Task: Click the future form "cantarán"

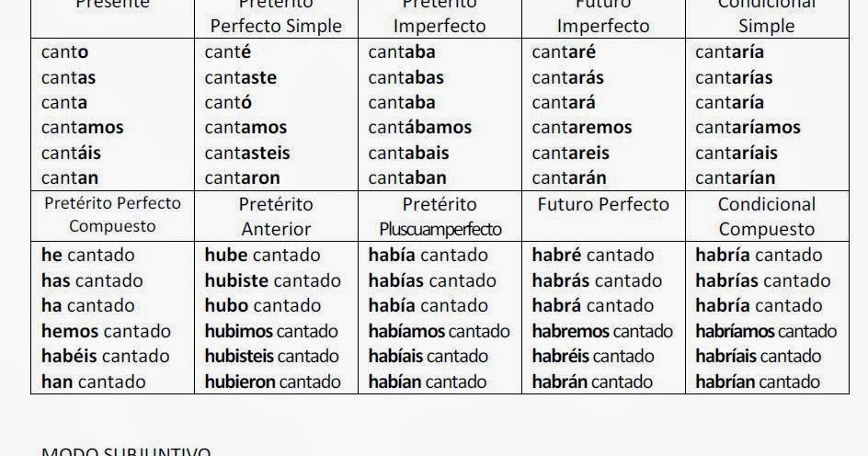Action: (x=569, y=177)
